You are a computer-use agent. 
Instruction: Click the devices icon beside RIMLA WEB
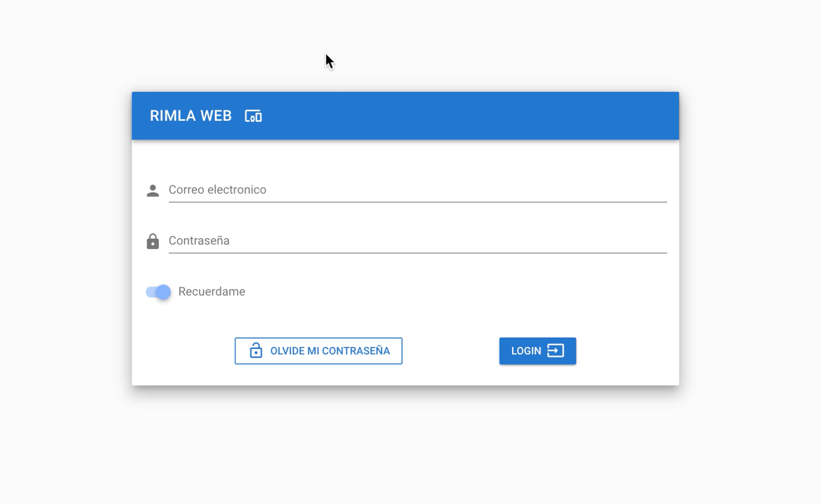coord(253,116)
